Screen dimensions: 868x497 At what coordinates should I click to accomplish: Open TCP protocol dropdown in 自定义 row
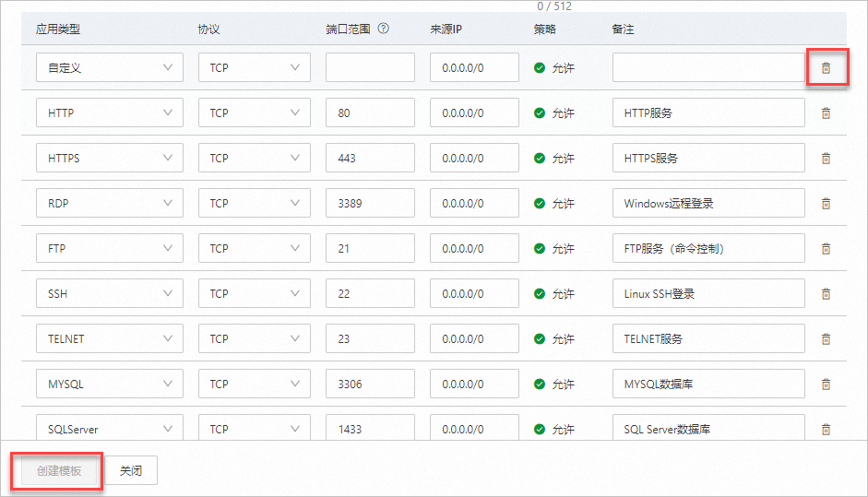click(255, 67)
